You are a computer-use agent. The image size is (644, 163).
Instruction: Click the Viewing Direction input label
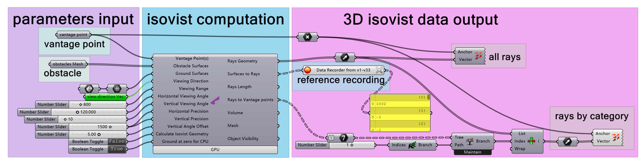pyautogui.click(x=191, y=81)
